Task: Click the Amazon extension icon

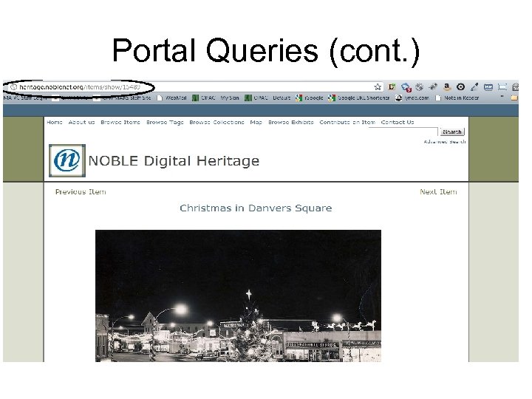Action: (x=447, y=87)
